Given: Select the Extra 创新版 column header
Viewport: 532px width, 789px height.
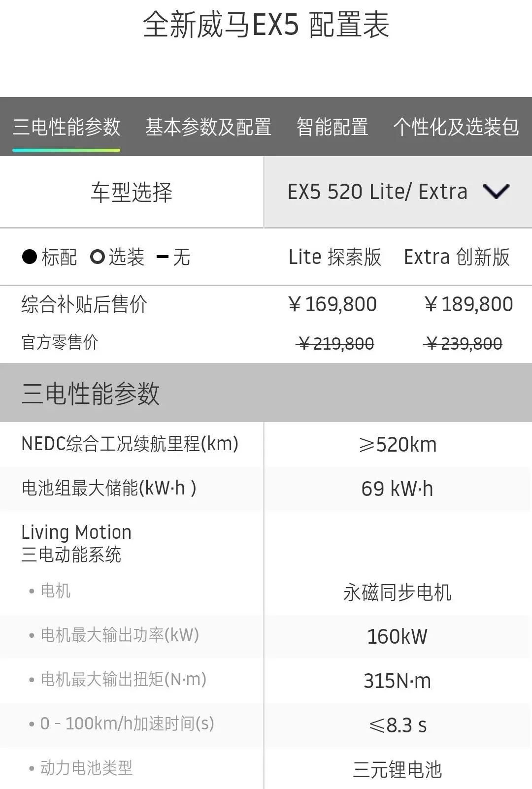Looking at the screenshot, I should 457,257.
